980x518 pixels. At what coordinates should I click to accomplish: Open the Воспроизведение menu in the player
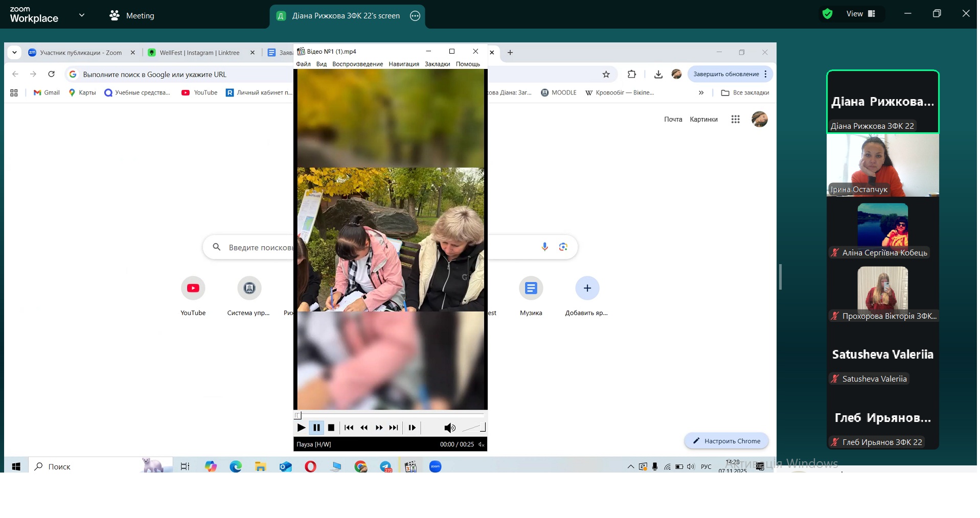click(357, 64)
